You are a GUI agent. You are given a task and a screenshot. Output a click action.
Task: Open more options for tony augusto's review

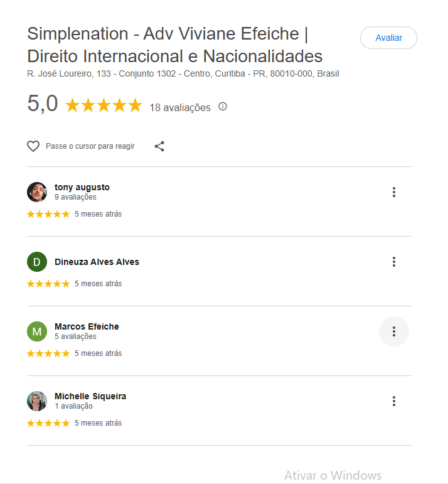coord(394,192)
